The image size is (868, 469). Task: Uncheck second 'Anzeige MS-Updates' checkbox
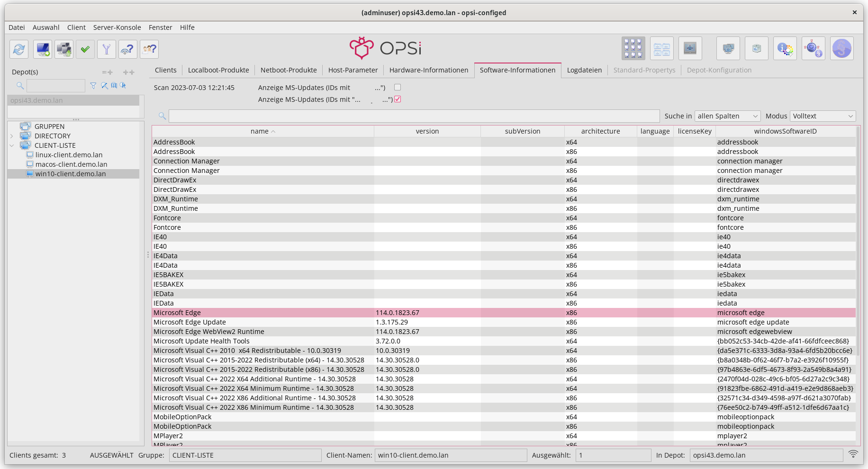(x=398, y=99)
